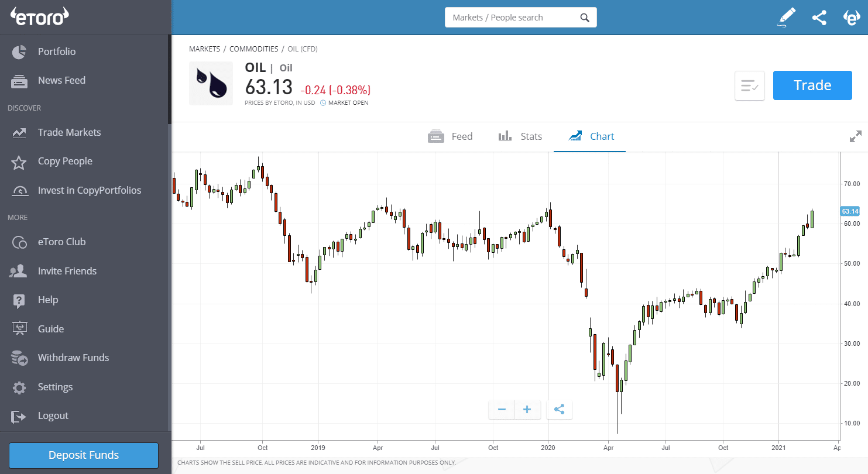Viewport: 868px width, 474px height.
Task: Click the 2021 label on time axis
Action: pos(778,448)
